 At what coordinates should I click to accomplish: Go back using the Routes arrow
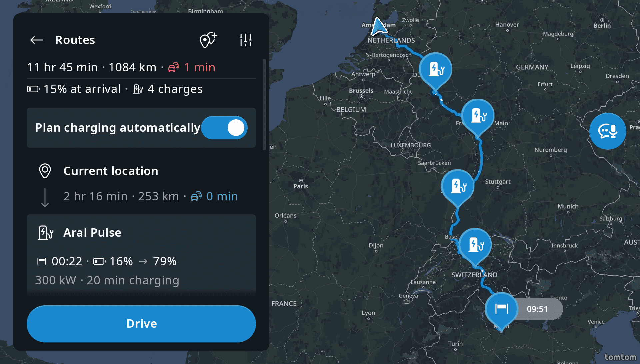[x=37, y=40]
